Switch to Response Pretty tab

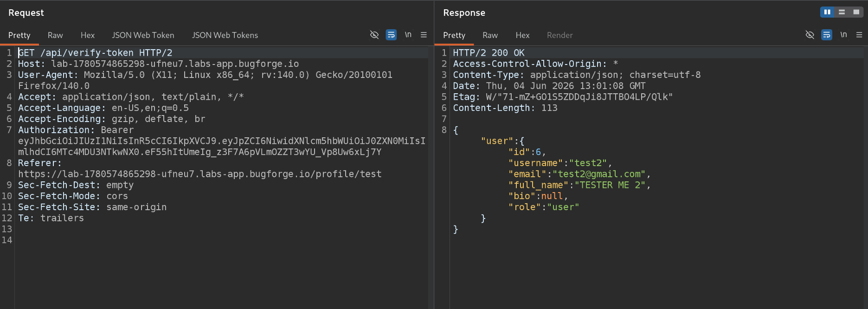pyautogui.click(x=454, y=35)
